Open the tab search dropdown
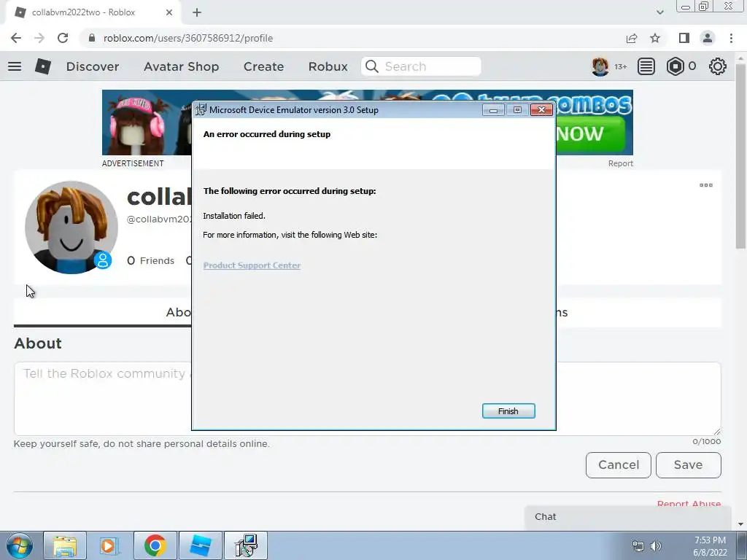Screen dimensions: 747x560 click(x=659, y=12)
